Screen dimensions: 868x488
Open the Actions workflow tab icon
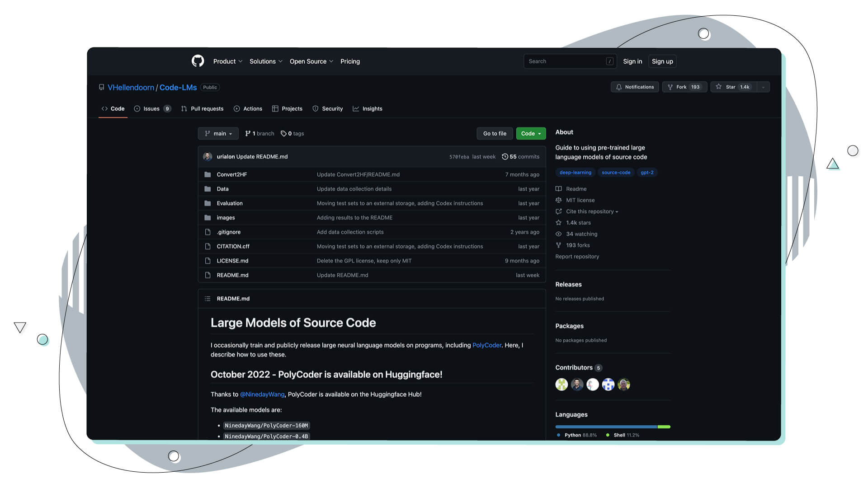(237, 108)
